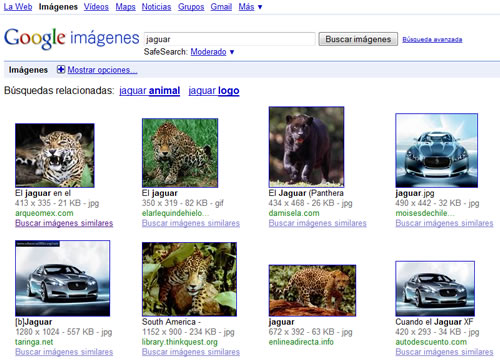Go to La Web search
This screenshot has height=363, width=500.
coord(18,7)
